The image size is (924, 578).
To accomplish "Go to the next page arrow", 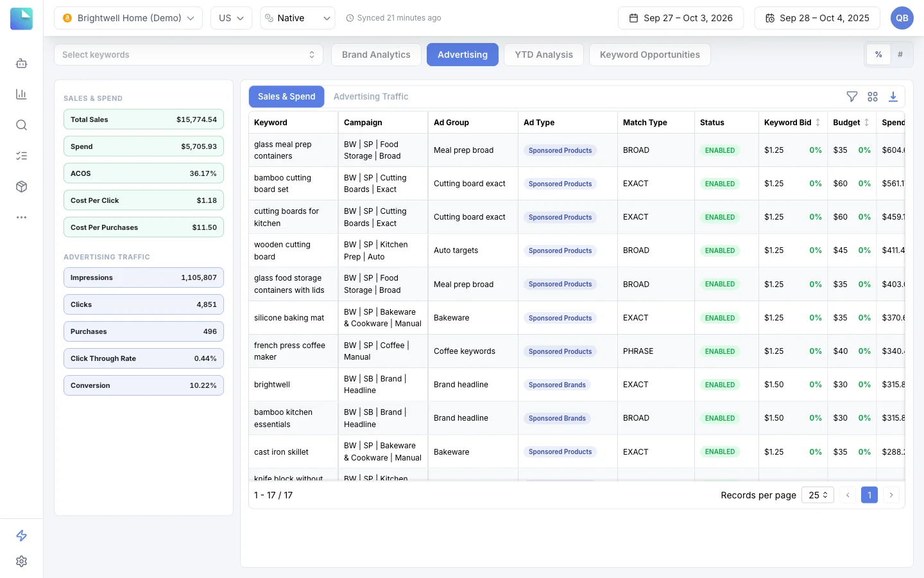I will [x=891, y=495].
